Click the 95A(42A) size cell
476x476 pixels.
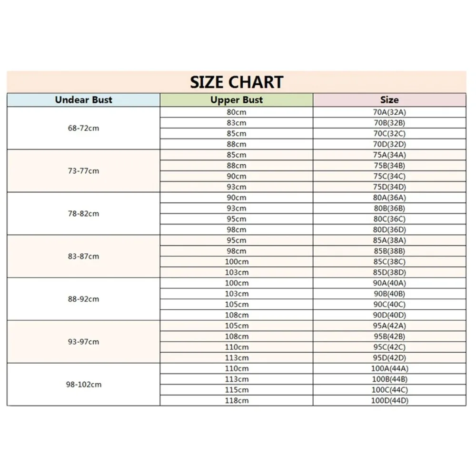pos(389,326)
